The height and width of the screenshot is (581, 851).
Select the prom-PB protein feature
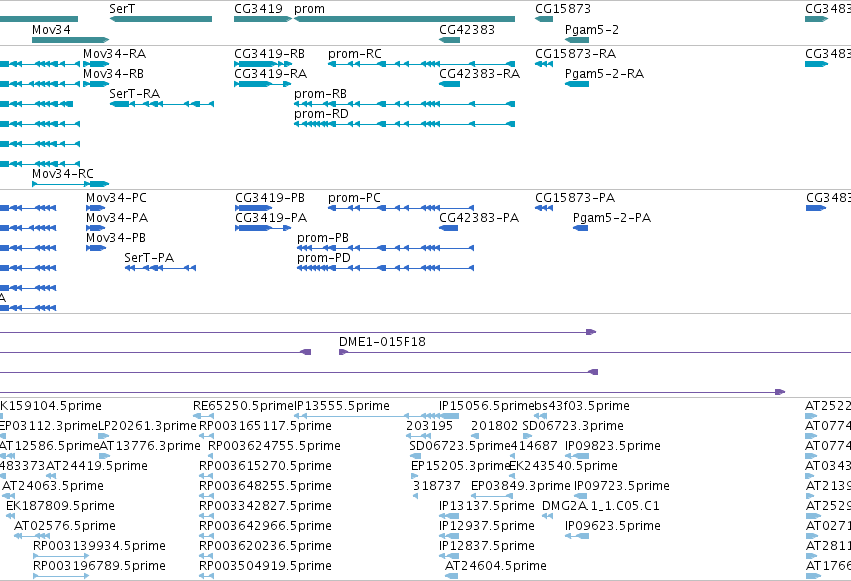click(385, 248)
